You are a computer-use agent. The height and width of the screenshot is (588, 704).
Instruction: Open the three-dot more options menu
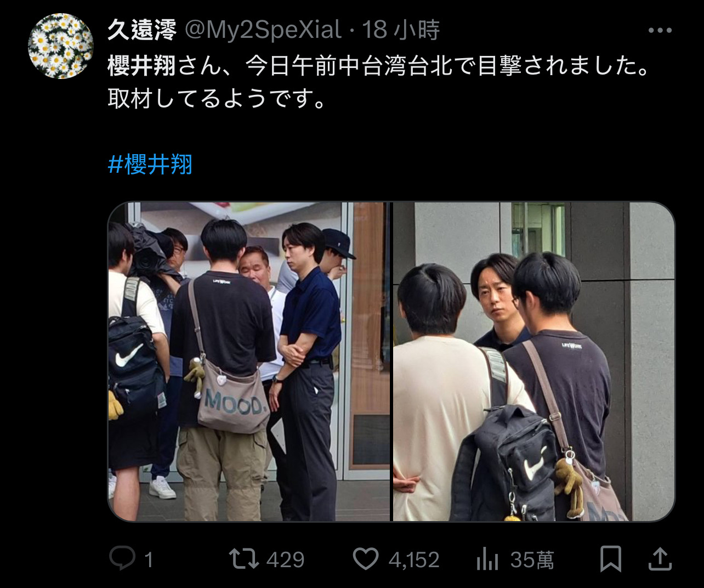click(x=660, y=30)
